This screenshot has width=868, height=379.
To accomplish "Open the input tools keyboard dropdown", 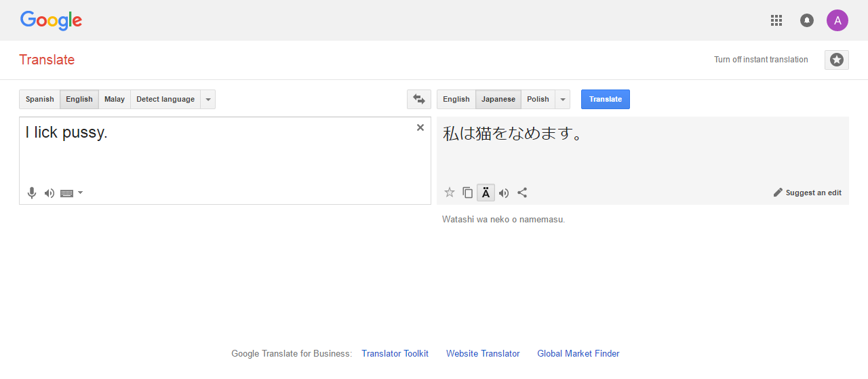I will click(80, 193).
